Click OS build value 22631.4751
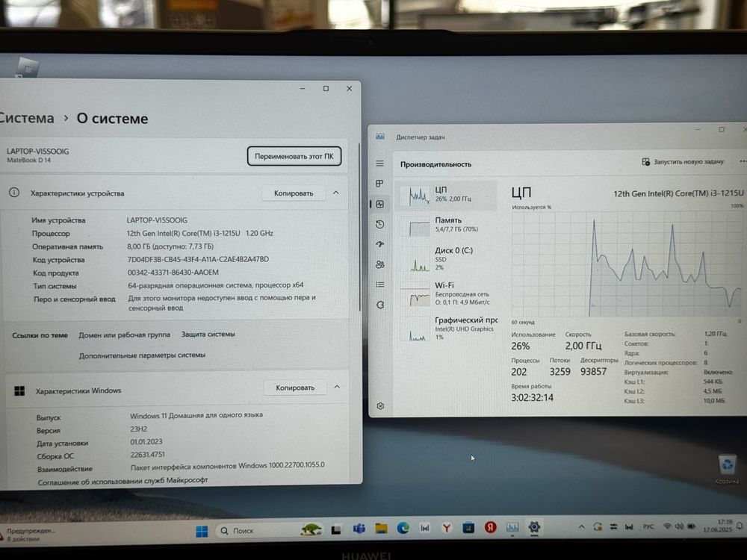The height and width of the screenshot is (560, 747). pyautogui.click(x=148, y=455)
